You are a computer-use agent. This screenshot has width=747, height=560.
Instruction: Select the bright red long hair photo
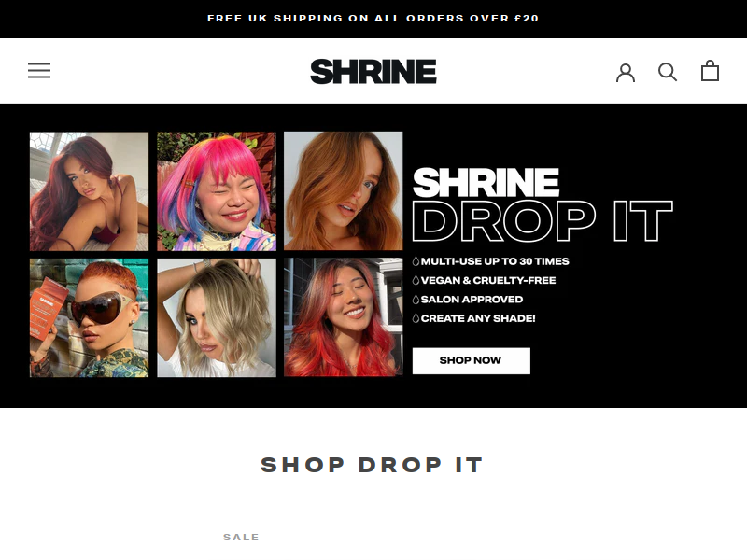pos(344,317)
